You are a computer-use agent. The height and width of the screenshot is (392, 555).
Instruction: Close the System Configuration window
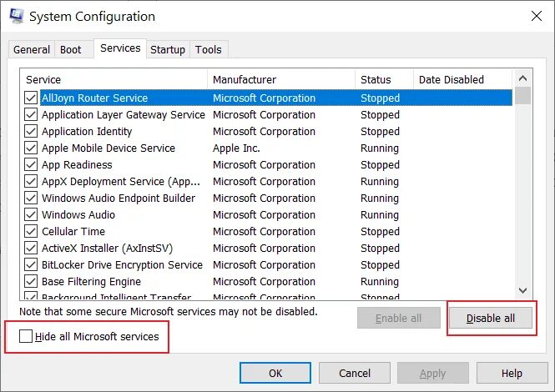[534, 16]
